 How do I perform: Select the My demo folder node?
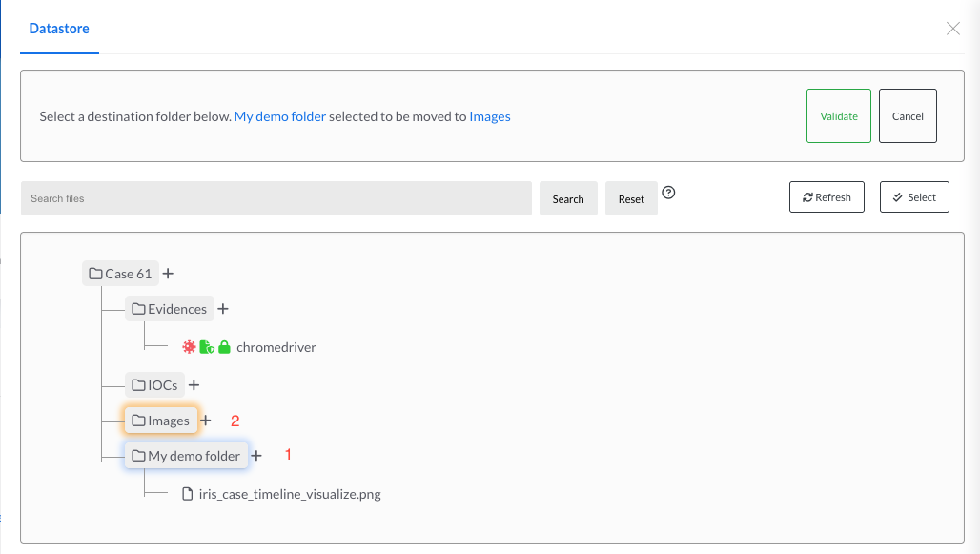coord(187,456)
